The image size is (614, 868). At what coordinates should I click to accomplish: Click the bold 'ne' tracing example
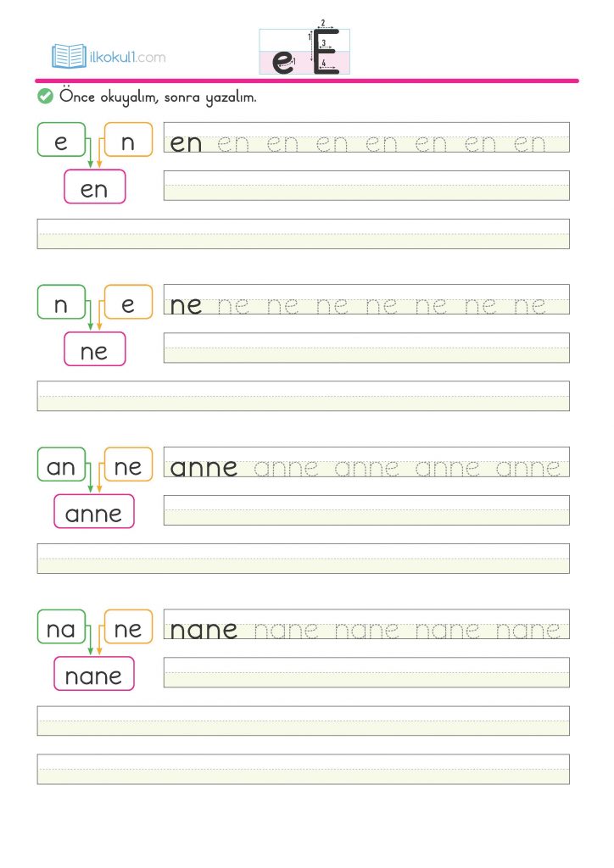[x=187, y=305]
